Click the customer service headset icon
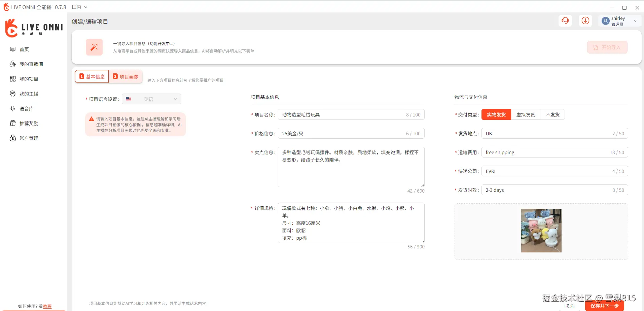Image resolution: width=644 pixels, height=311 pixels. tap(565, 21)
